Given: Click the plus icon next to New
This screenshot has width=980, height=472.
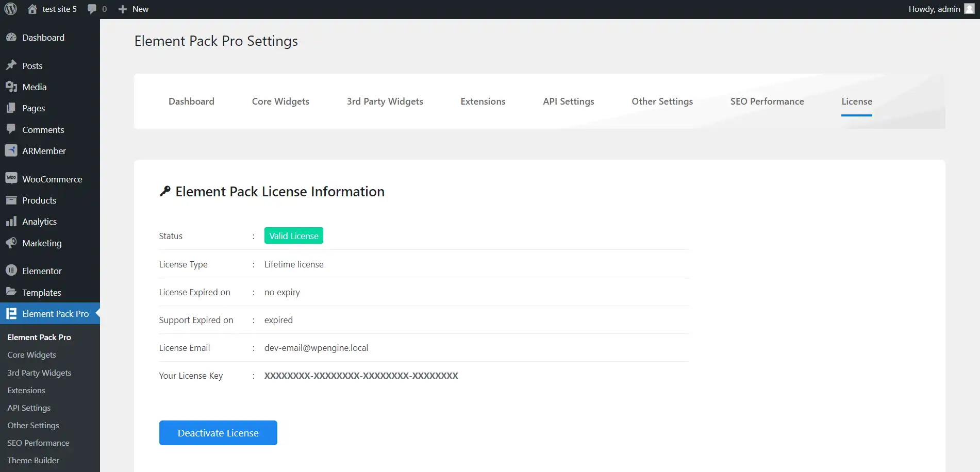Looking at the screenshot, I should tap(123, 9).
